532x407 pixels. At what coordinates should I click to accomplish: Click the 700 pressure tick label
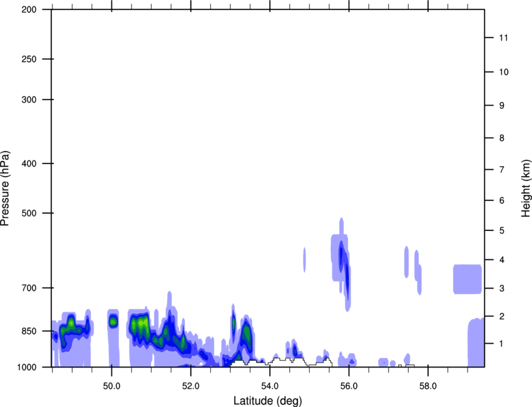(x=29, y=288)
